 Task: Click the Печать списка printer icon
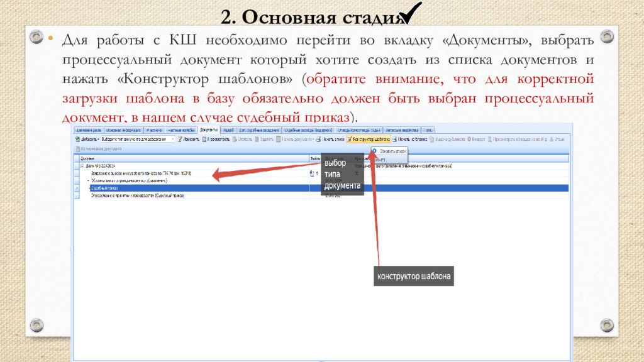pyautogui.click(x=318, y=139)
